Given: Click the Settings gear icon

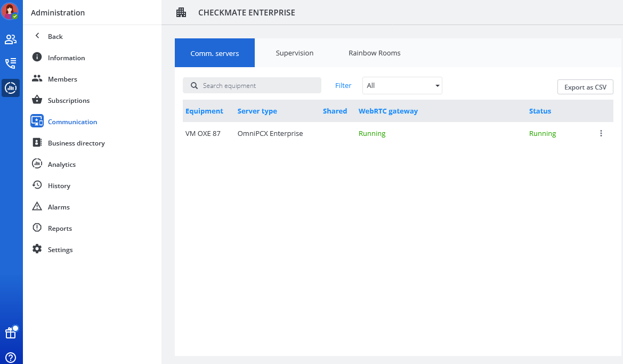Looking at the screenshot, I should click(37, 249).
